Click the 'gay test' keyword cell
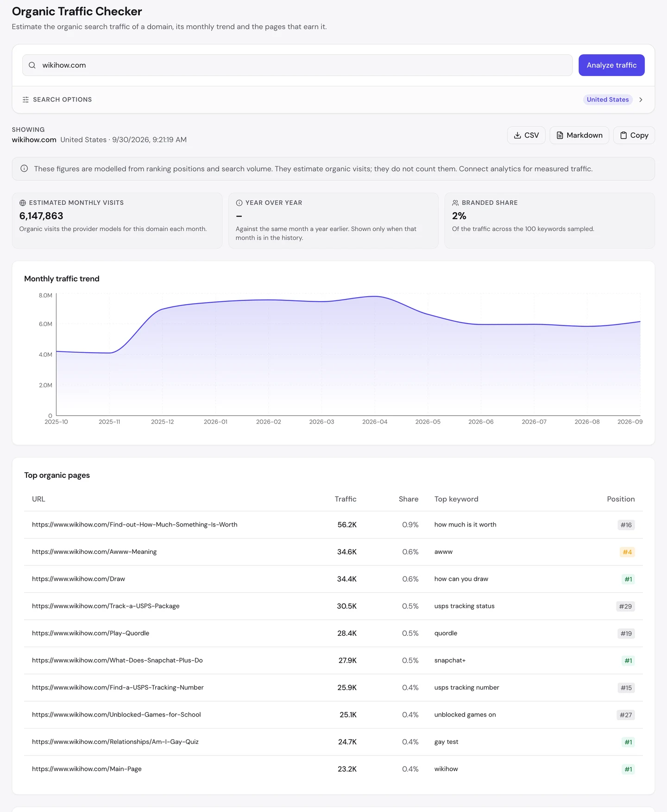The image size is (667, 812). point(446,742)
